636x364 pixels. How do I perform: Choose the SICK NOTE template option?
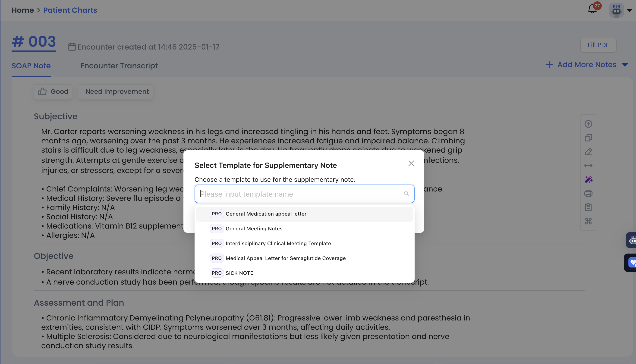coord(239,273)
